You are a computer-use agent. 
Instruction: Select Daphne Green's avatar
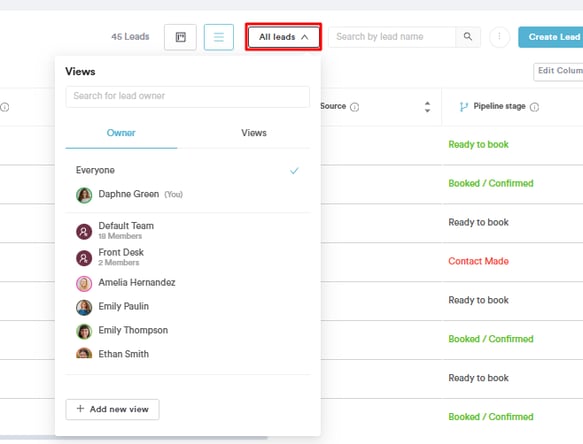[84, 195]
